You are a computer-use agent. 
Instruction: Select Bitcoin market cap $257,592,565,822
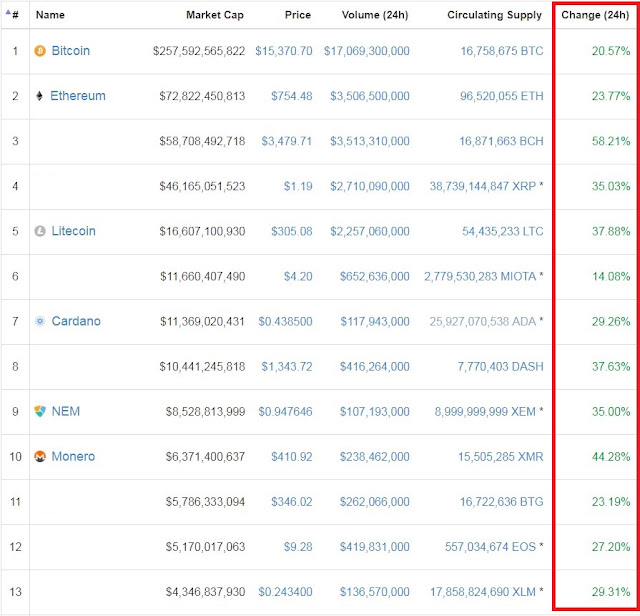pyautogui.click(x=199, y=51)
